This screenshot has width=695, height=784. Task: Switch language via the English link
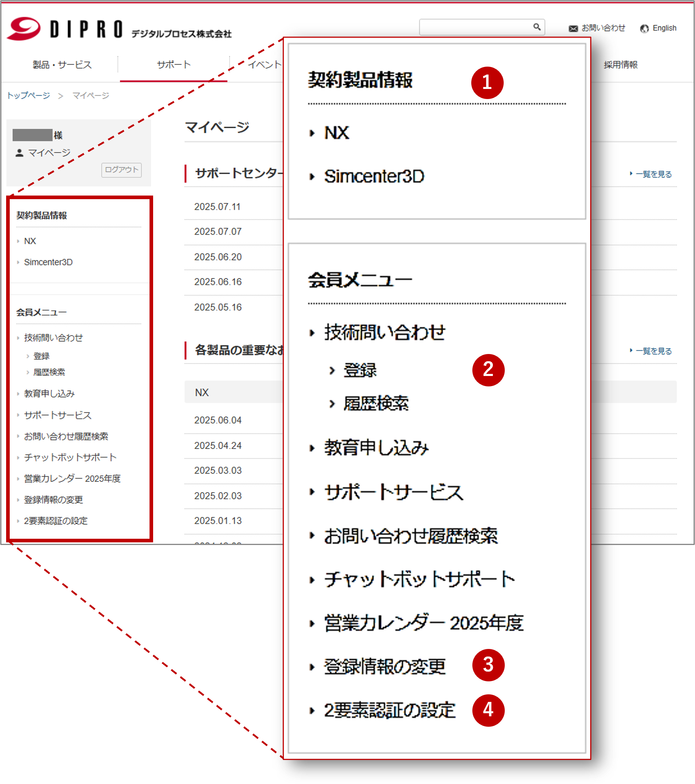664,28
